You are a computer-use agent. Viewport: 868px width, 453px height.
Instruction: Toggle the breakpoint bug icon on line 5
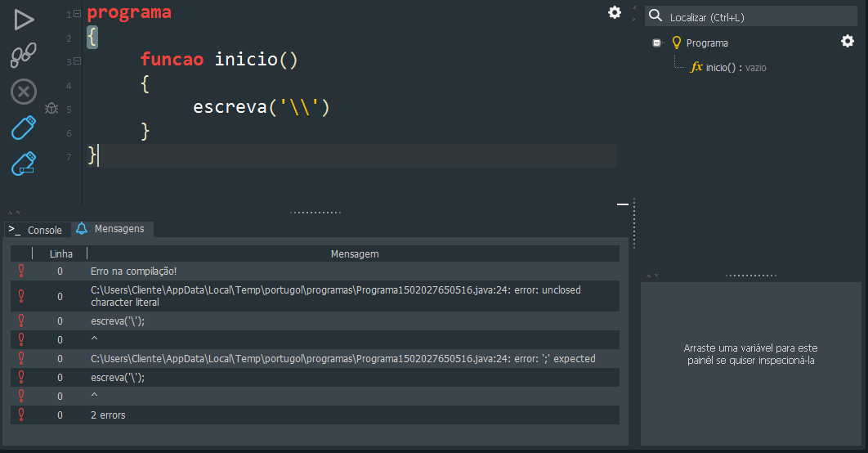(51, 109)
